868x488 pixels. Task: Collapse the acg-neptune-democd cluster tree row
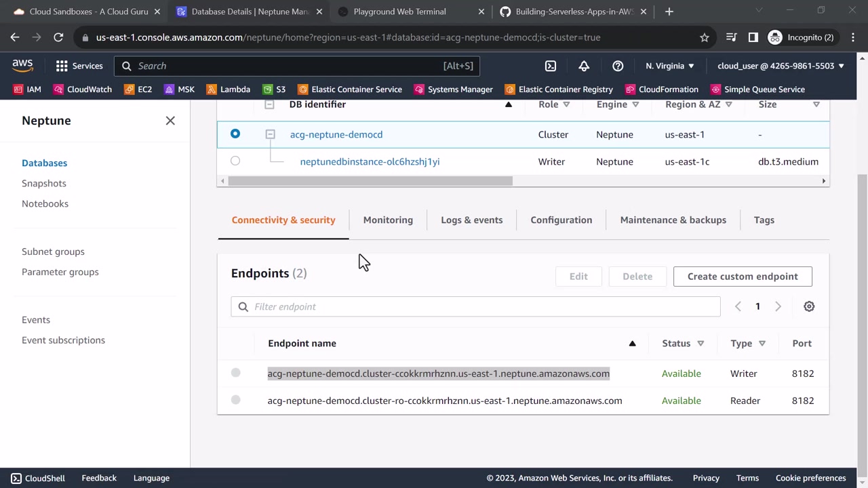pos(270,134)
